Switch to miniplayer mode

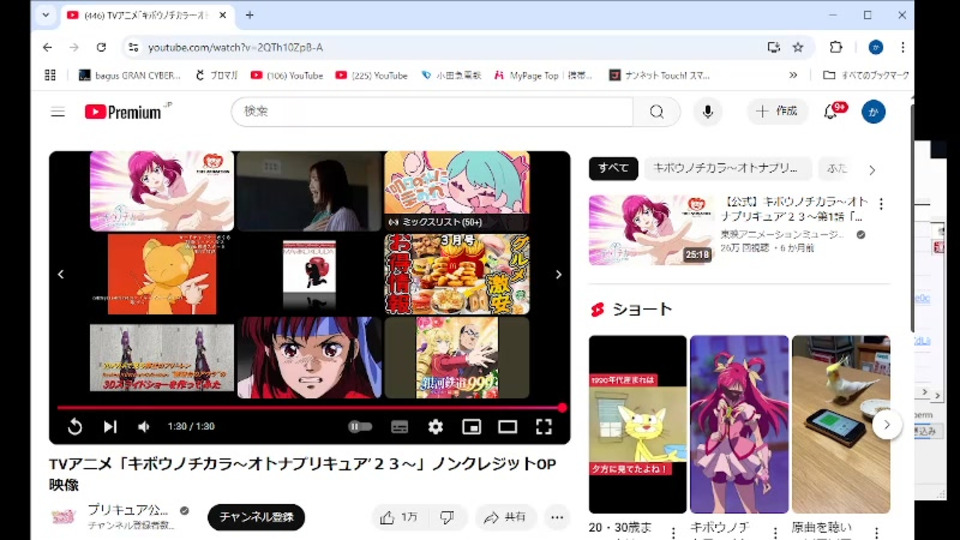(471, 427)
